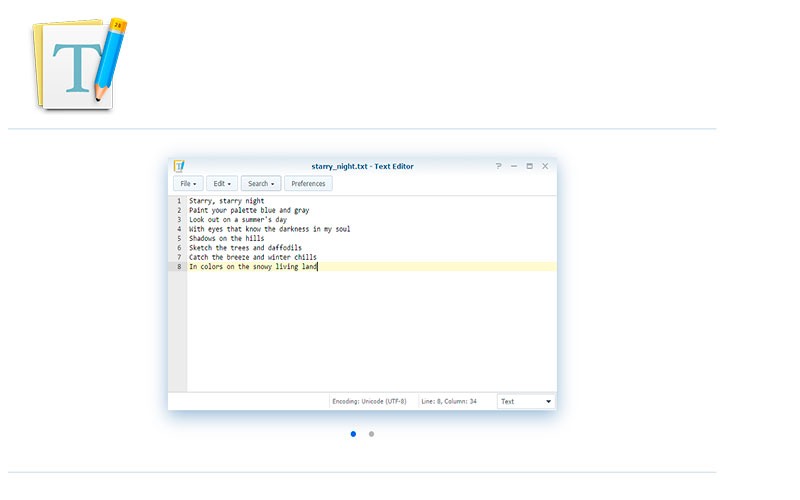Screen dimensions: 800x500
Task: Click line number 1 in the gutter
Action: (x=179, y=201)
